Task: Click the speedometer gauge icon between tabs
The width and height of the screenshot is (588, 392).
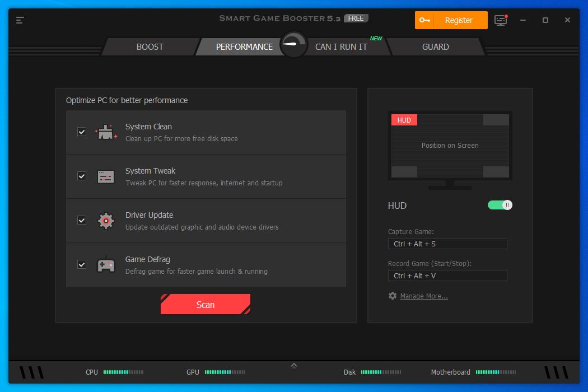Action: click(293, 45)
